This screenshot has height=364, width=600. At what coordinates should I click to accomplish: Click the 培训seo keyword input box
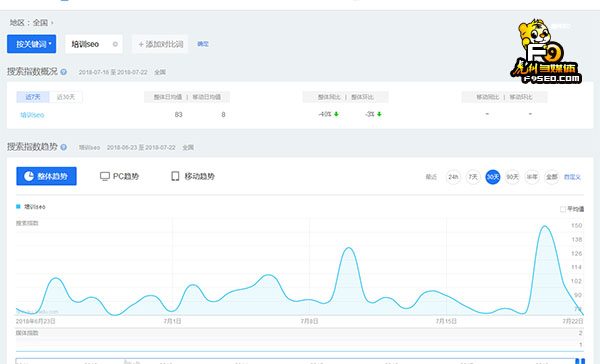(x=94, y=44)
